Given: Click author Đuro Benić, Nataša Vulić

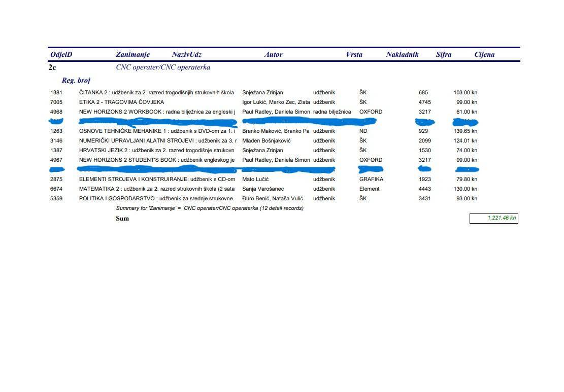Looking at the screenshot, I should (272, 199).
